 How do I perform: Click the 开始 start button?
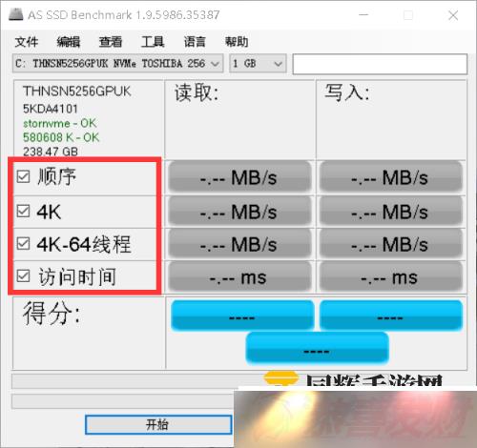[x=158, y=424]
